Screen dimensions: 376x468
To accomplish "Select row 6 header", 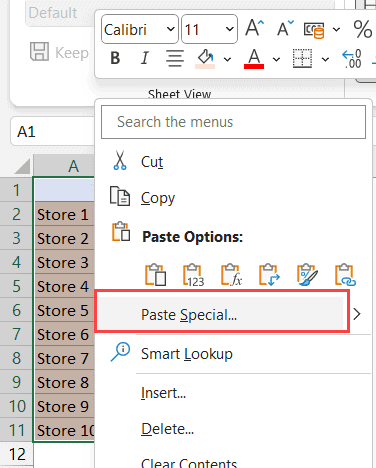I will 16,310.
